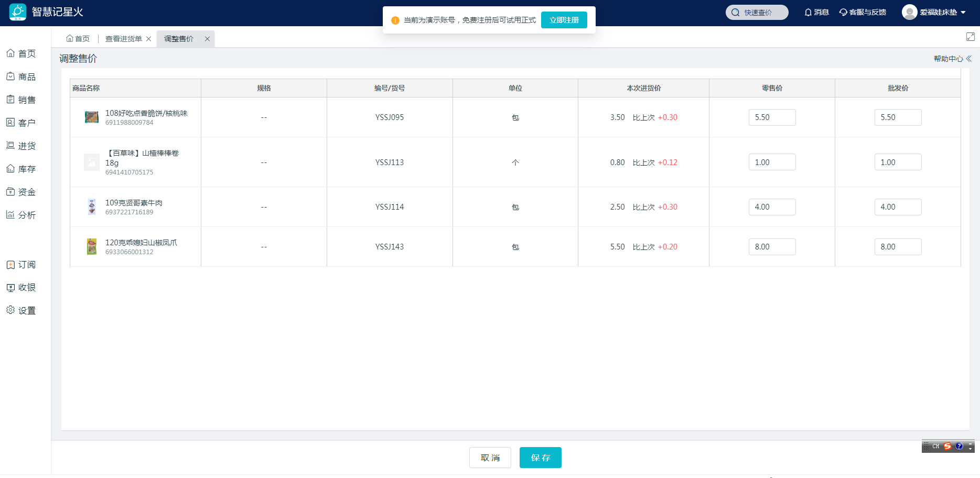Open 资金 in the left navigation
The width and height of the screenshot is (980, 478).
(21, 192)
